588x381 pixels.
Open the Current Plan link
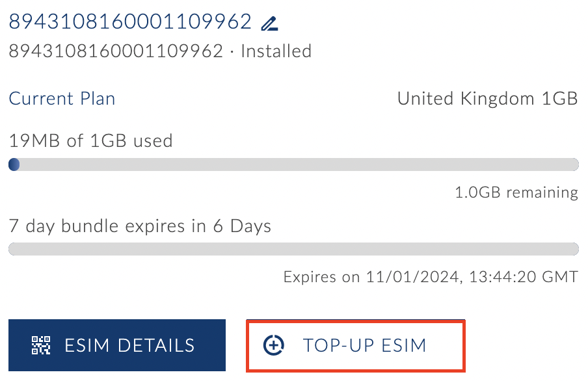pos(62,98)
